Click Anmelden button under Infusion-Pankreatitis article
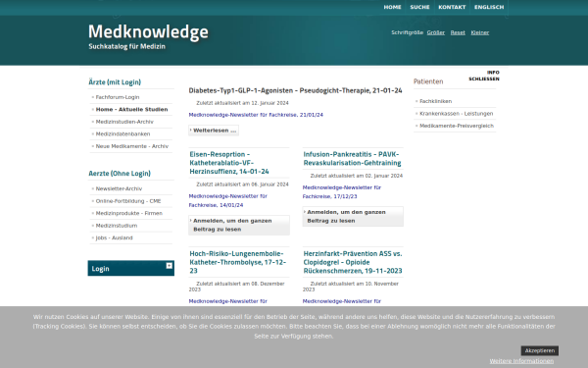Viewport: 588px width, 368px height. [x=353, y=216]
